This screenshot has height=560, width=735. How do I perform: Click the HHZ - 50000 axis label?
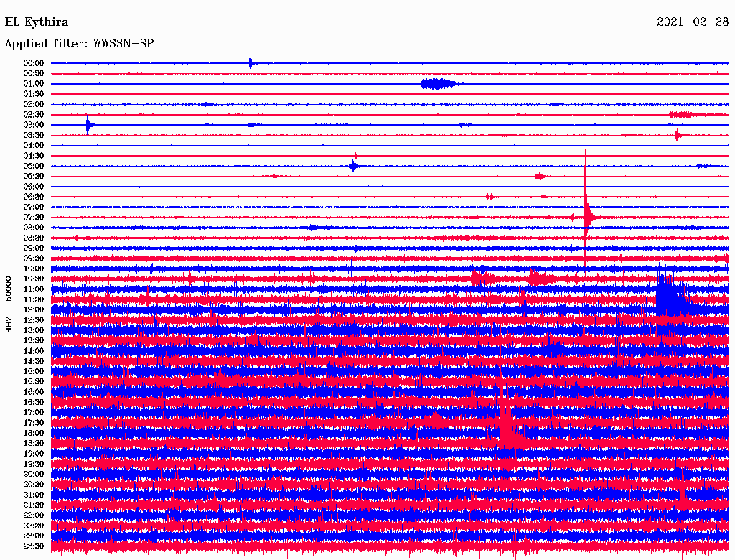[9, 305]
